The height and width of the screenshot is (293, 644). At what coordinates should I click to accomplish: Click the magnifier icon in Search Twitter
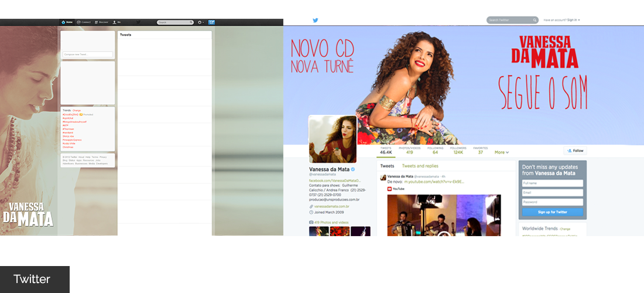pyautogui.click(x=535, y=20)
